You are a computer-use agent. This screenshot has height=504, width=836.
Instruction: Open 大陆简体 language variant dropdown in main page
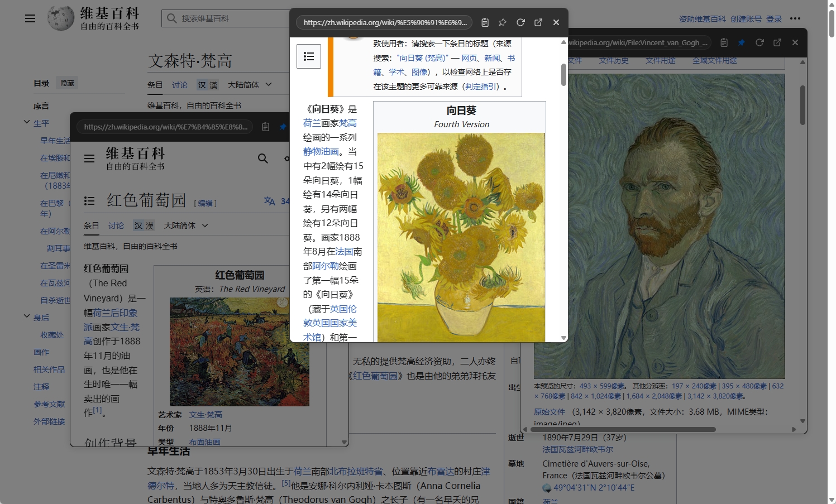coord(250,85)
